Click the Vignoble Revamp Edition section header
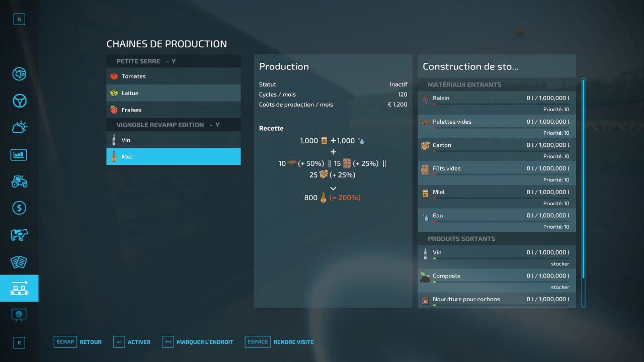This screenshot has height=362, width=644. point(174,125)
